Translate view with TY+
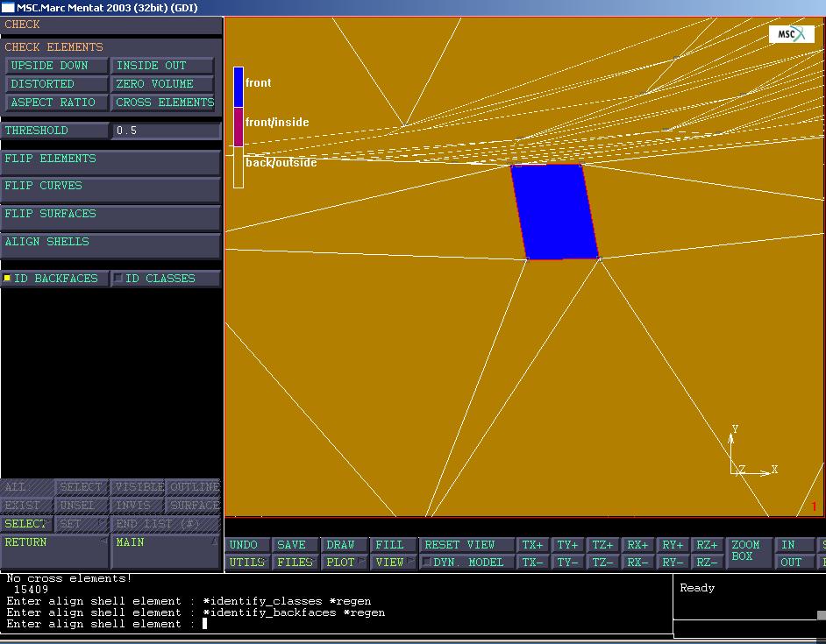 [568, 544]
